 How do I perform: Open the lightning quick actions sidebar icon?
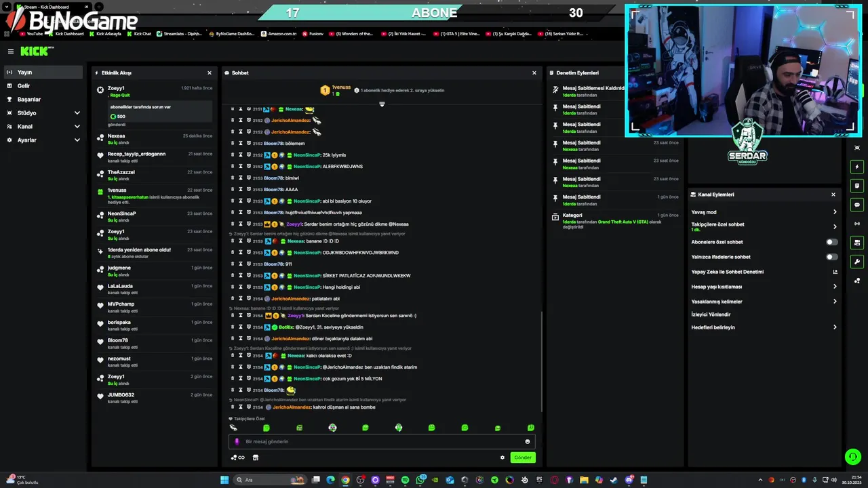(857, 167)
